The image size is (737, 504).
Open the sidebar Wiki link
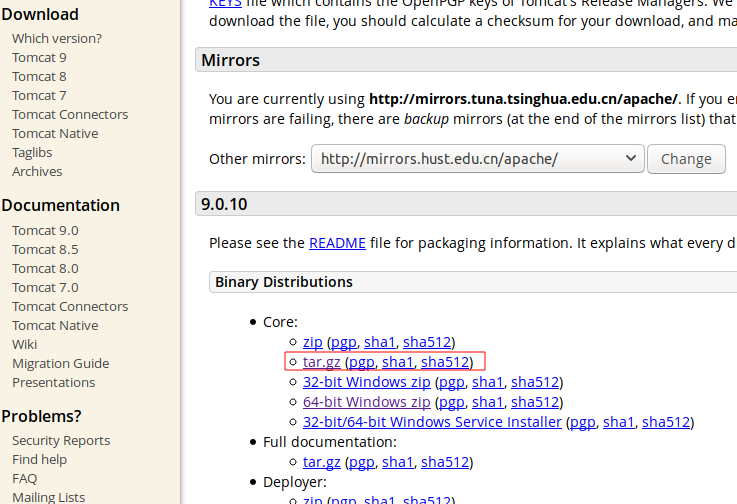coord(24,344)
